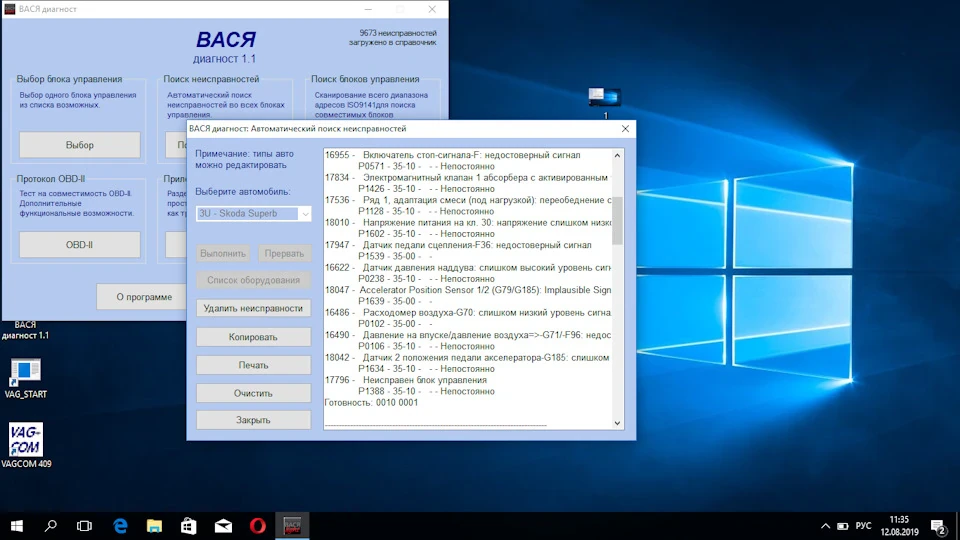Select desktop icon labeled 1
960x540 pixels.
click(605, 103)
